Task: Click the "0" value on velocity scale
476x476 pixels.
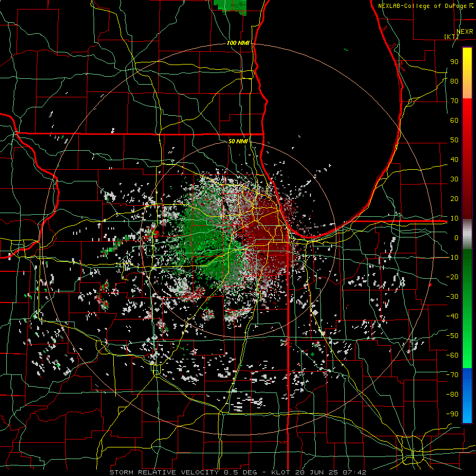Action: click(456, 237)
